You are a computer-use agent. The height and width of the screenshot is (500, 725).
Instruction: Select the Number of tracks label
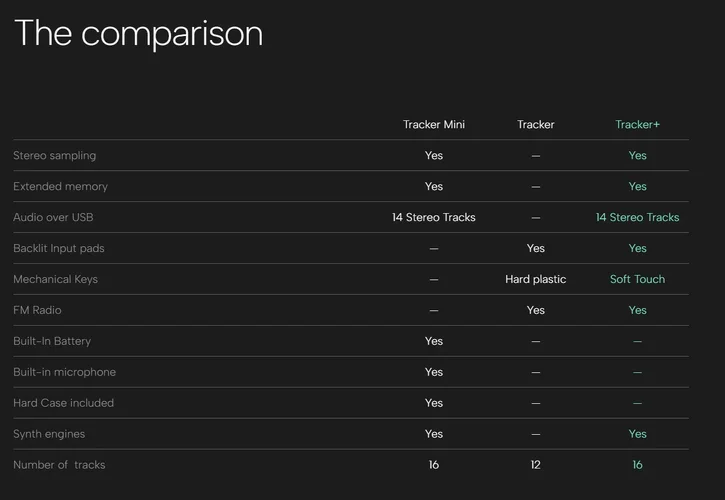click(x=59, y=466)
